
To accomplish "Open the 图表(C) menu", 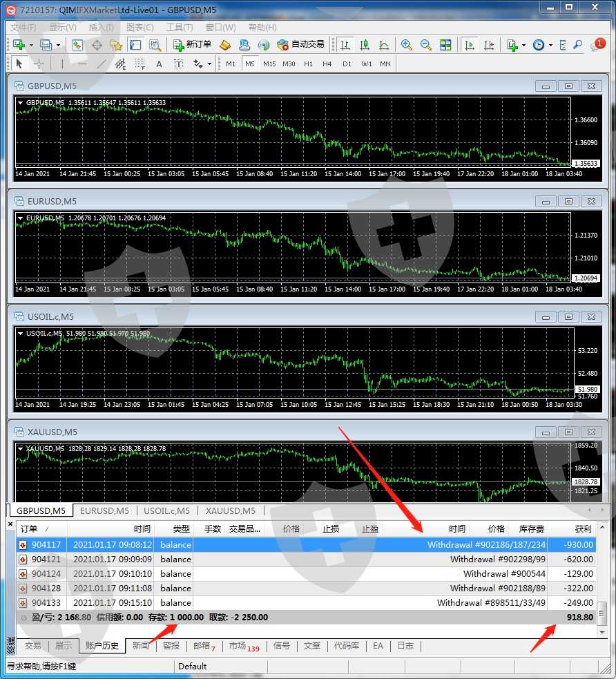I will 140,27.
